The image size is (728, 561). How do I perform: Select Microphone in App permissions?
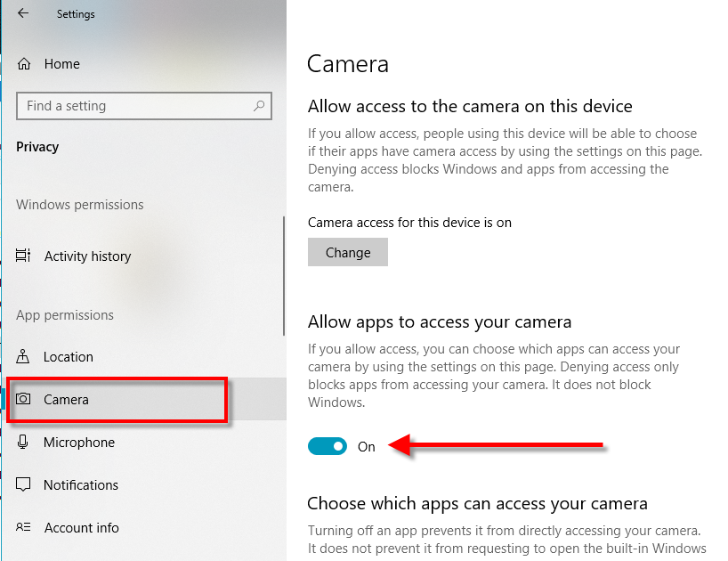(x=79, y=443)
